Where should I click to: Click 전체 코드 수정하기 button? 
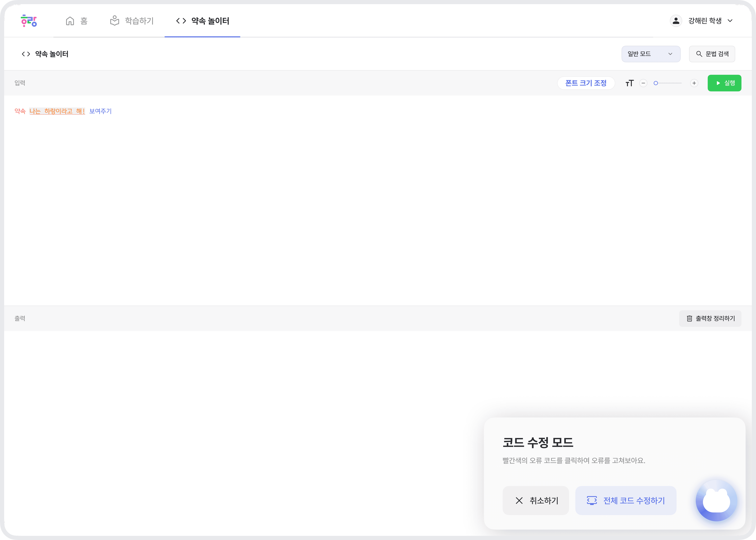(626, 500)
